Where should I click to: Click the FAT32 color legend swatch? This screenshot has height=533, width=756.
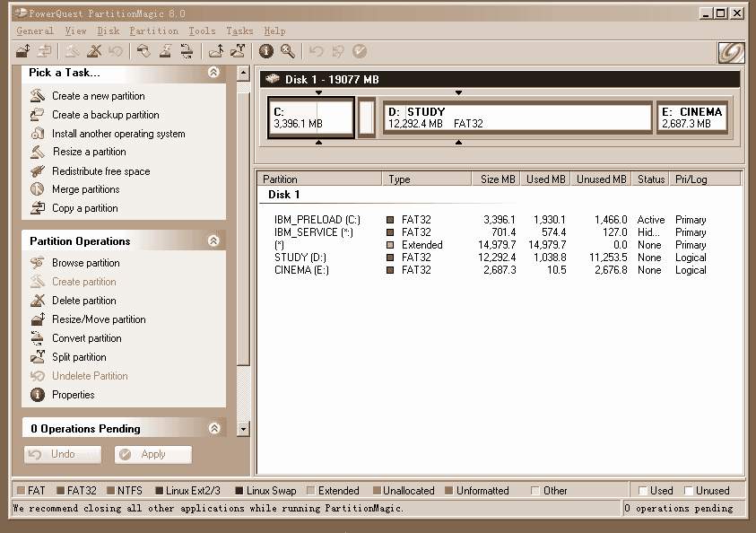61,491
